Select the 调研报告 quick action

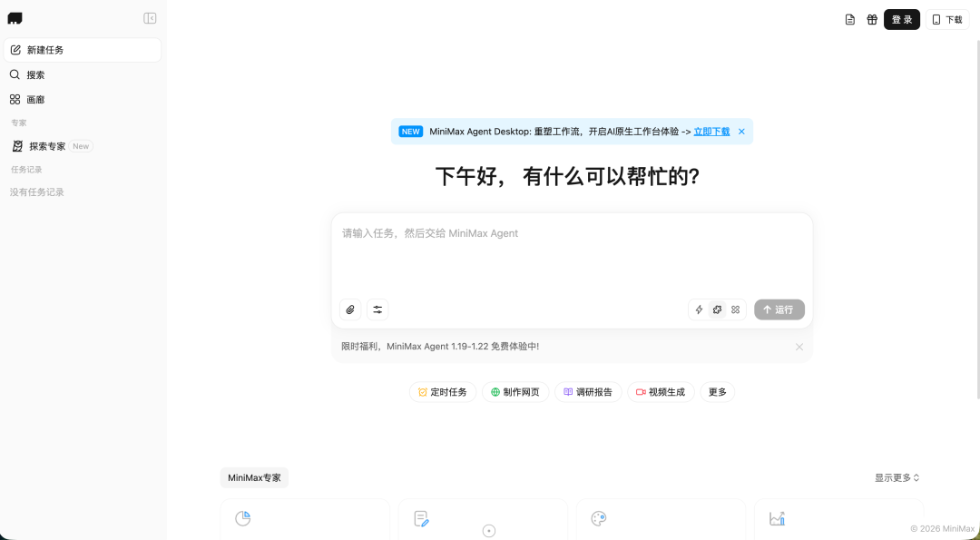pos(588,391)
